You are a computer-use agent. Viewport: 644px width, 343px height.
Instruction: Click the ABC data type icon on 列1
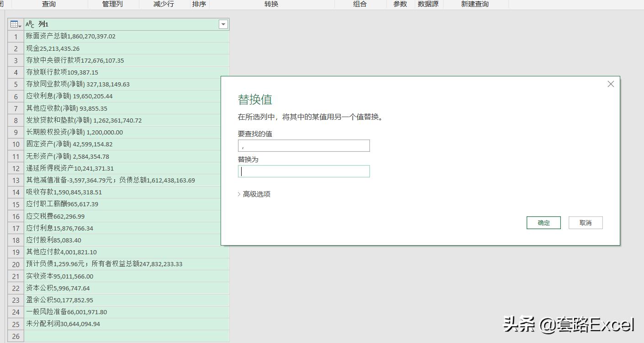(x=30, y=24)
